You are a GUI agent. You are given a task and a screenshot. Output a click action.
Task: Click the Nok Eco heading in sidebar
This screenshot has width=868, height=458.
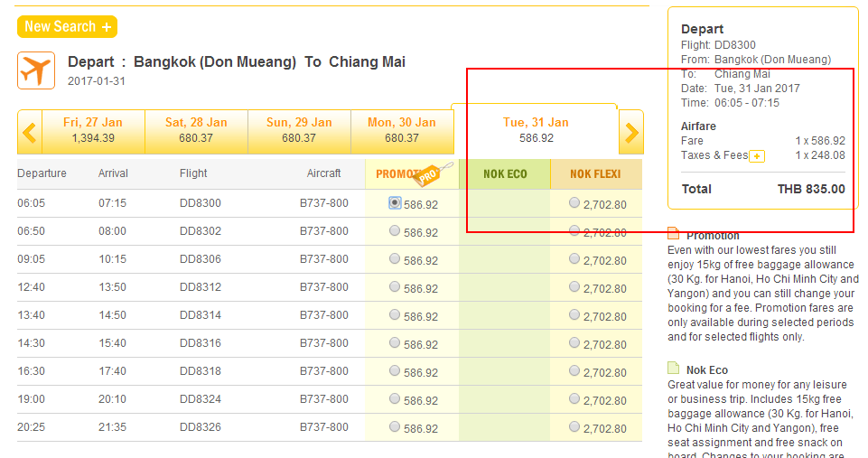click(707, 370)
